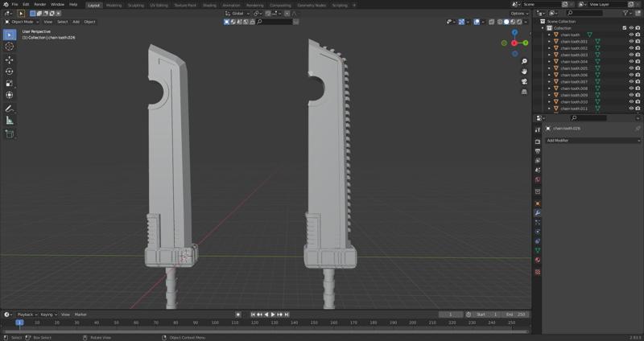Image resolution: width=644 pixels, height=341 pixels.
Task: Toggle camera view in viewport gizmo
Action: [x=524, y=80]
